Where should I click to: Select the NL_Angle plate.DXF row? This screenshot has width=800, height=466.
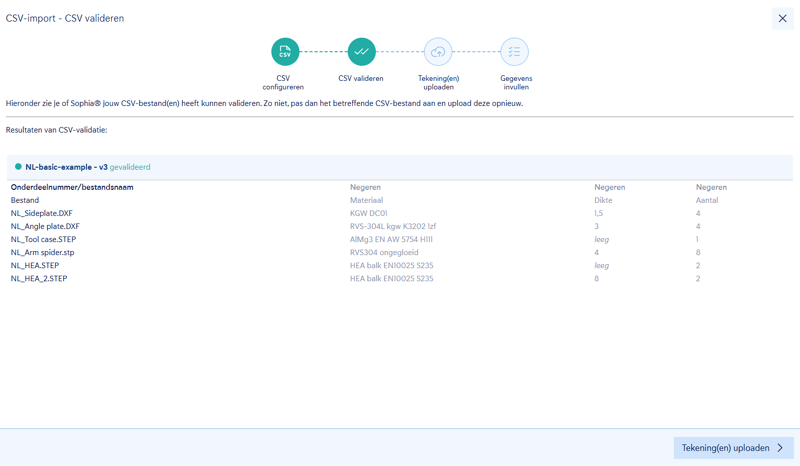pyautogui.click(x=400, y=226)
